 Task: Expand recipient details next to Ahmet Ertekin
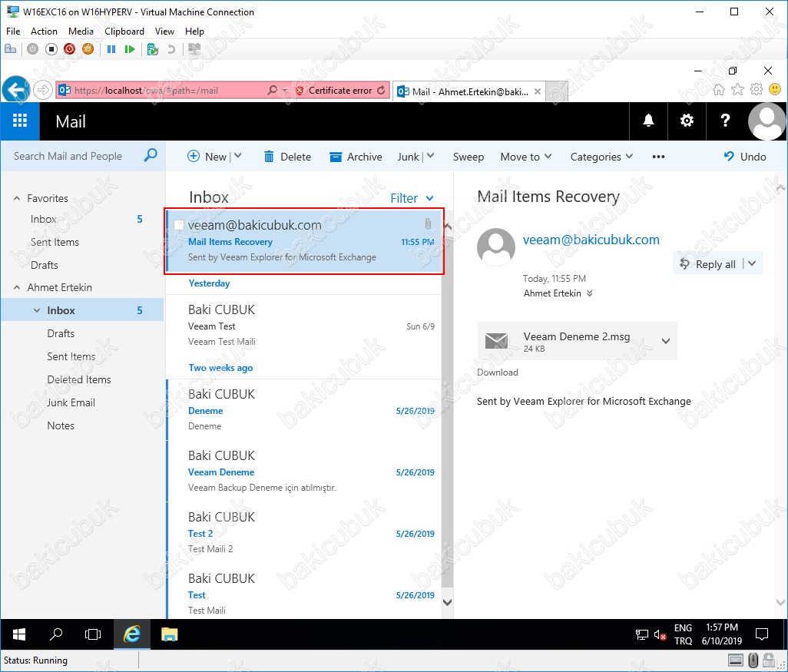click(x=590, y=293)
